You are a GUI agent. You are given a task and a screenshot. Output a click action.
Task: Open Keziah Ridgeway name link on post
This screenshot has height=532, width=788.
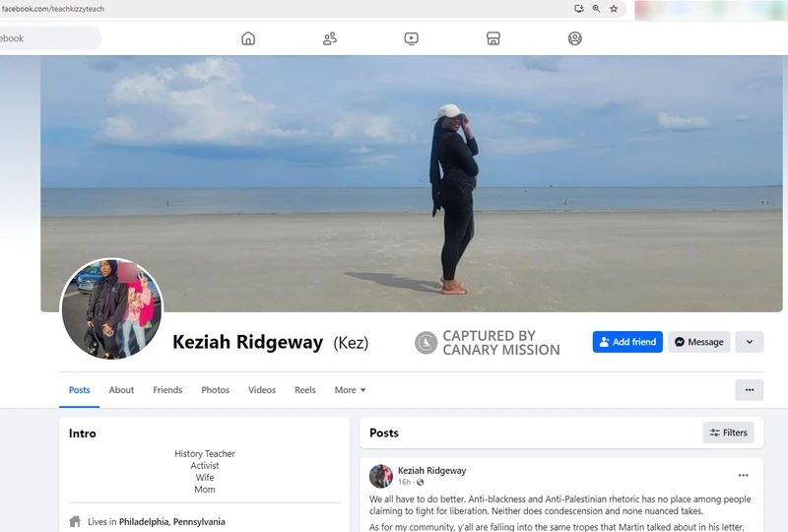431,471
